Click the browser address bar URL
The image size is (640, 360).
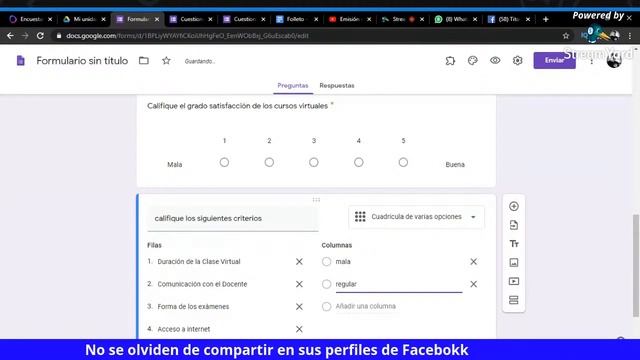coord(187,36)
